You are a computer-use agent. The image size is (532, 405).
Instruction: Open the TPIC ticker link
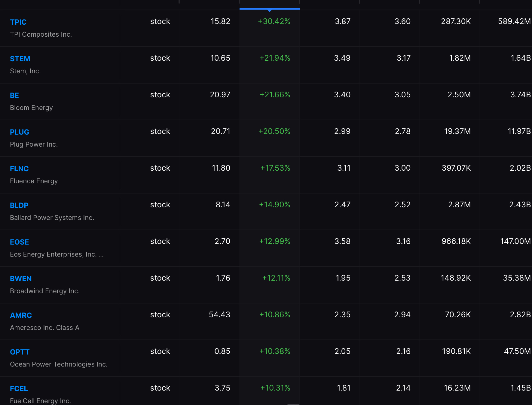(x=18, y=22)
